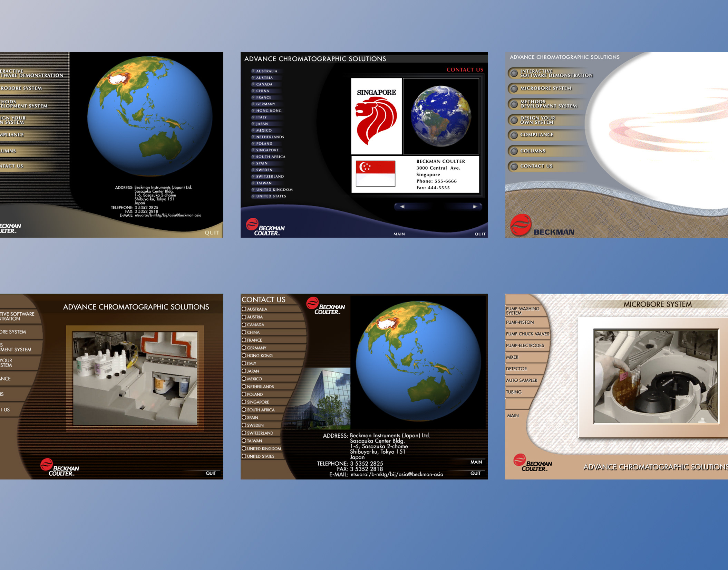Image resolution: width=728 pixels, height=570 pixels.
Task: Click the lab instrument photo on the brown Advance Chromatographic screen
Action: pyautogui.click(x=135, y=378)
